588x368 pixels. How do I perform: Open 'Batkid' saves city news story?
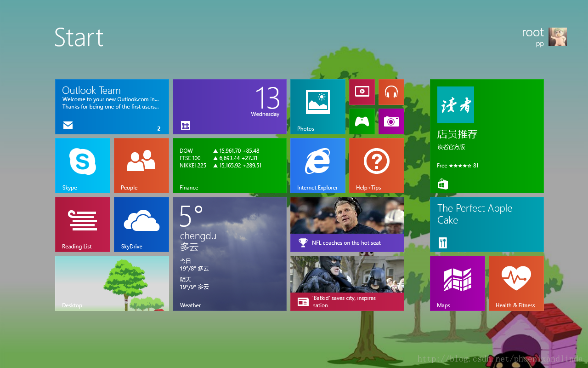tap(347, 283)
